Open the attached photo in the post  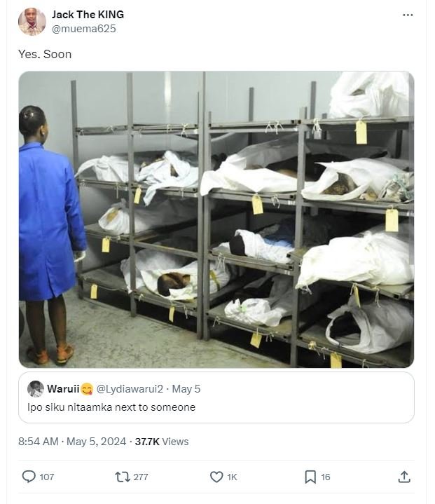pos(216,219)
